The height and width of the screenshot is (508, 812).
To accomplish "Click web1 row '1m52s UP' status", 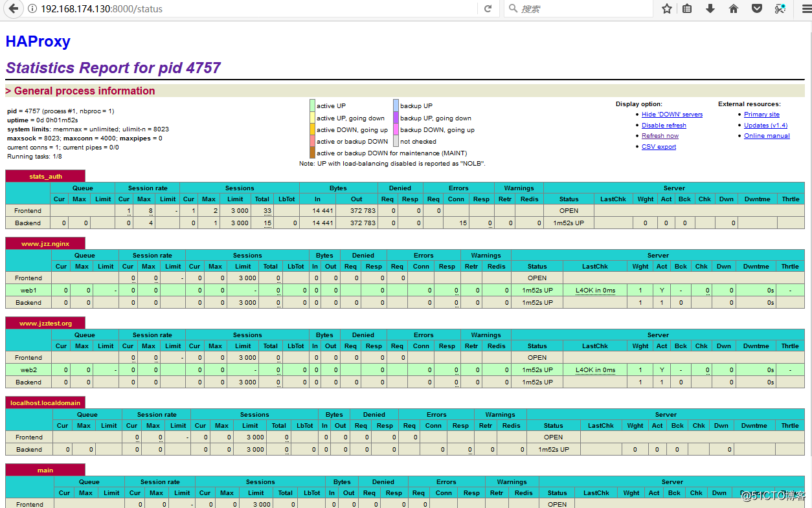I will click(537, 290).
